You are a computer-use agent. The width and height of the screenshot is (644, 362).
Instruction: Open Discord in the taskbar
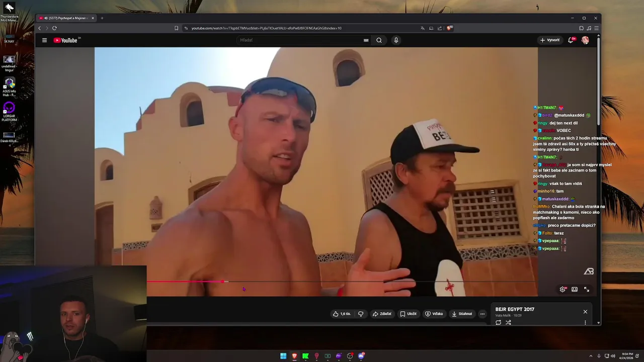tap(361, 356)
